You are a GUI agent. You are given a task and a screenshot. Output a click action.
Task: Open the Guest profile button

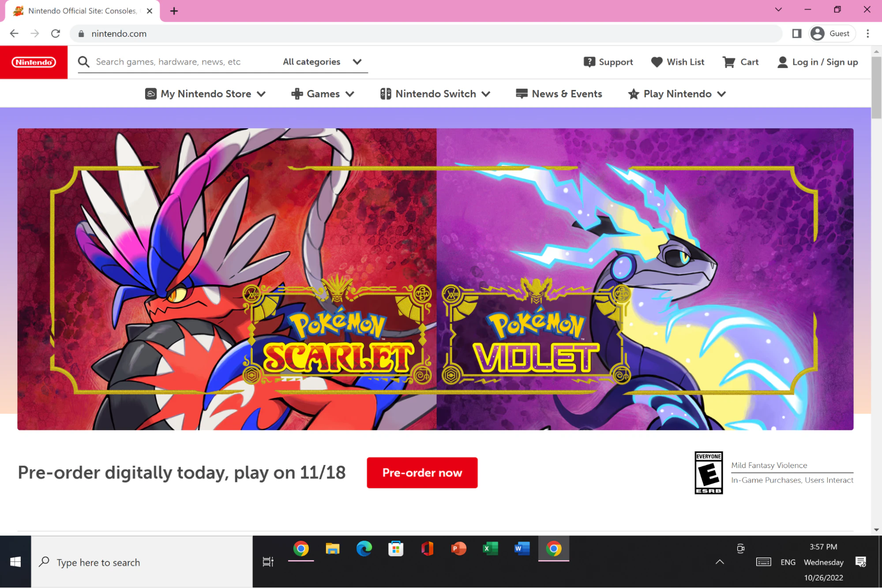click(x=832, y=34)
